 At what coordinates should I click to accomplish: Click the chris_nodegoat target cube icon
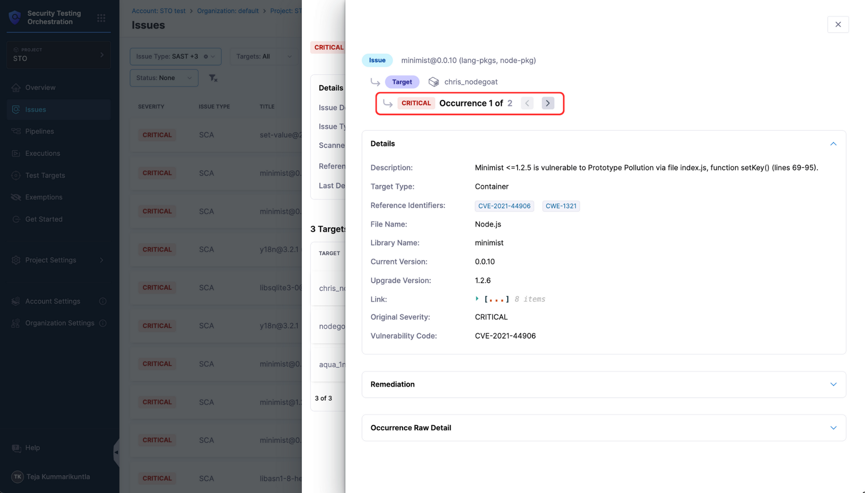[x=434, y=82]
